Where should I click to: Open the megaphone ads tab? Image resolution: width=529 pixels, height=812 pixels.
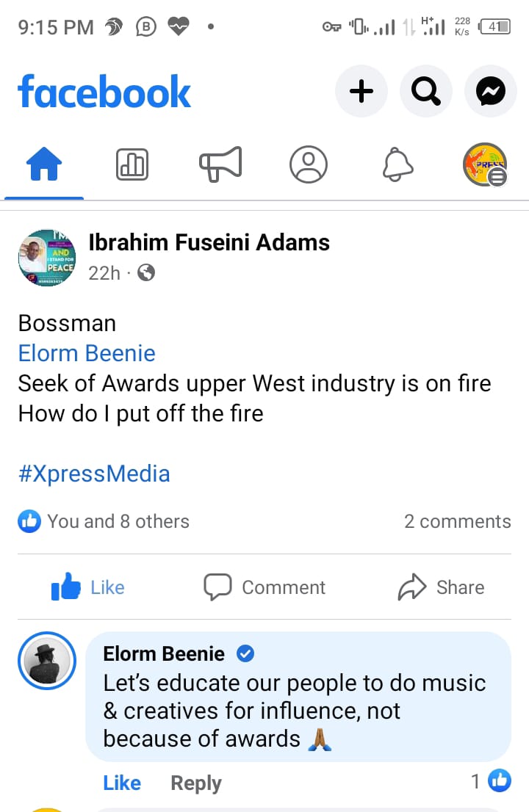[x=220, y=164]
